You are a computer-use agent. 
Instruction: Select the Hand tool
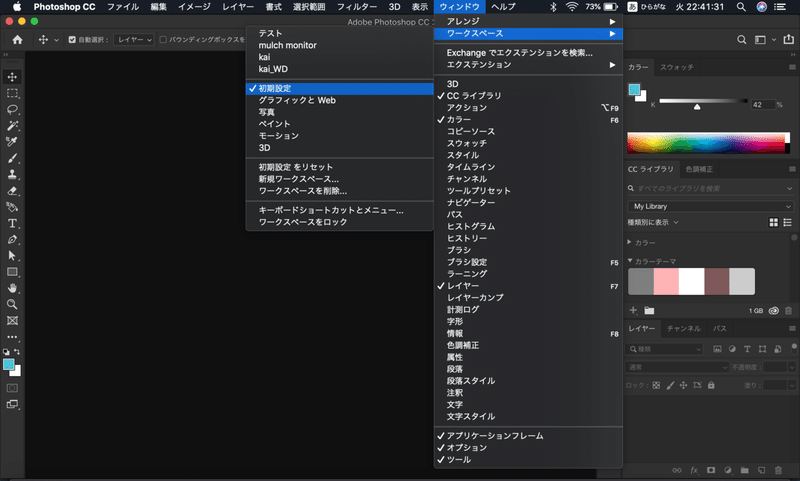[12, 288]
